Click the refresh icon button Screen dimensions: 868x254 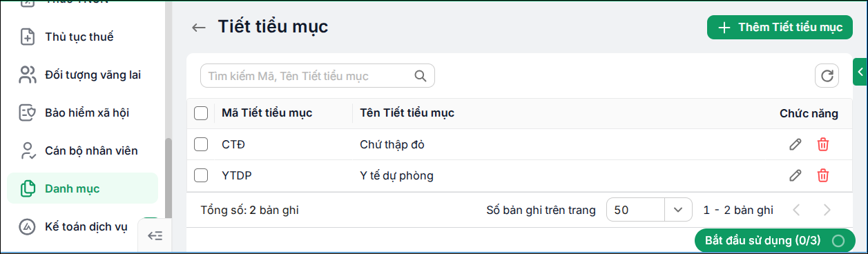[x=827, y=76]
